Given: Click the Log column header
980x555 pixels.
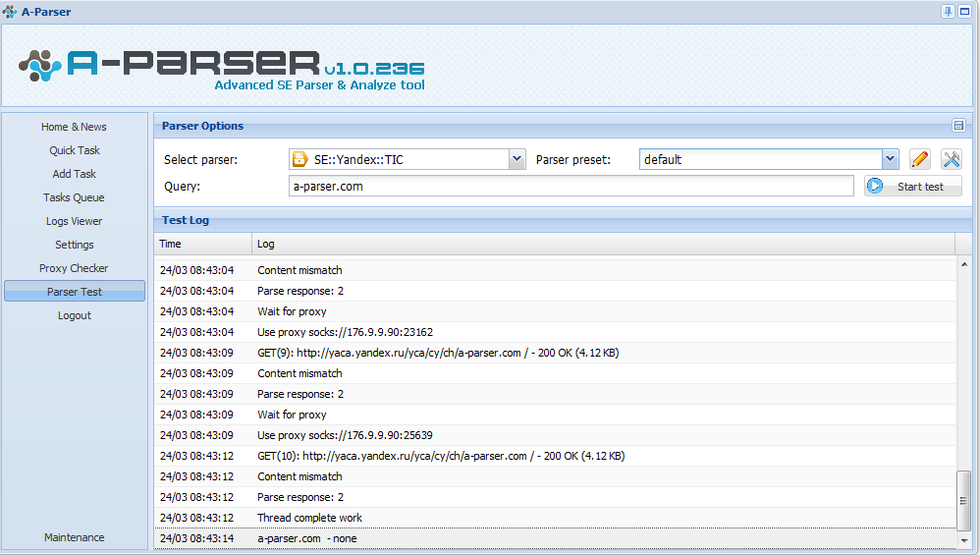Looking at the screenshot, I should pos(604,244).
